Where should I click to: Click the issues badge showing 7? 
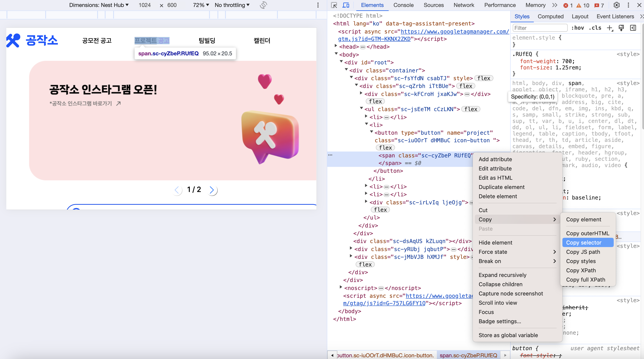599,5
